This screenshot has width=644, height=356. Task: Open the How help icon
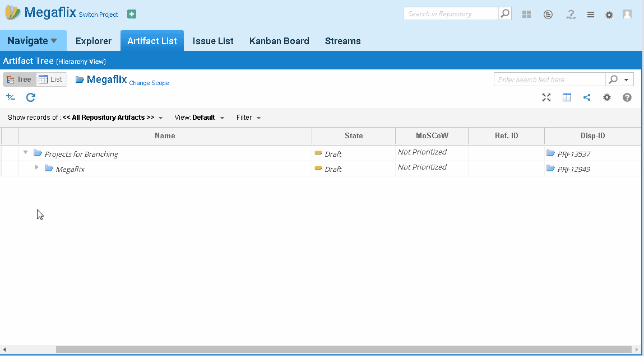571,15
